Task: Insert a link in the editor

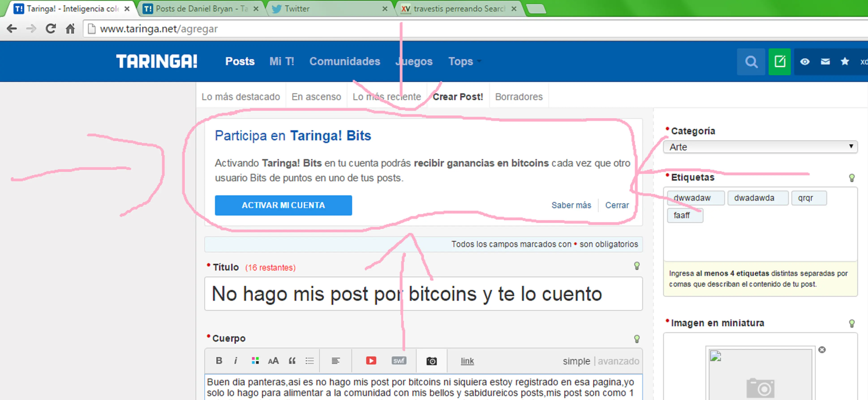Action: click(467, 361)
